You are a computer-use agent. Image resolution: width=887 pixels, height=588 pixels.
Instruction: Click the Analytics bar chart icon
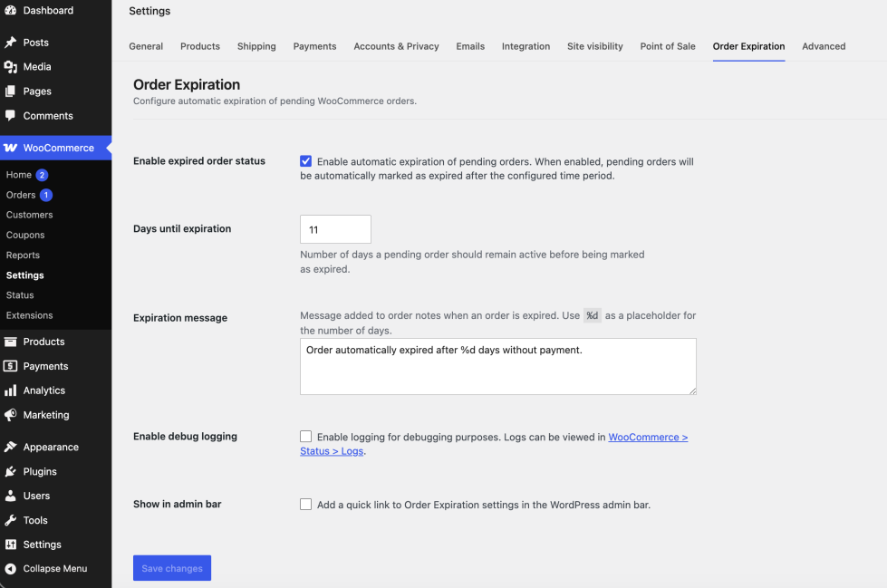tap(10, 390)
